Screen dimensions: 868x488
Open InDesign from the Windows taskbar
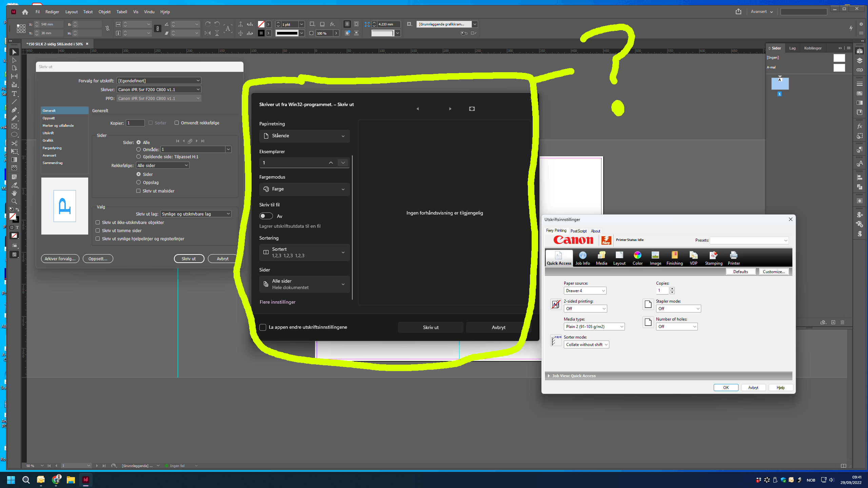(x=85, y=480)
